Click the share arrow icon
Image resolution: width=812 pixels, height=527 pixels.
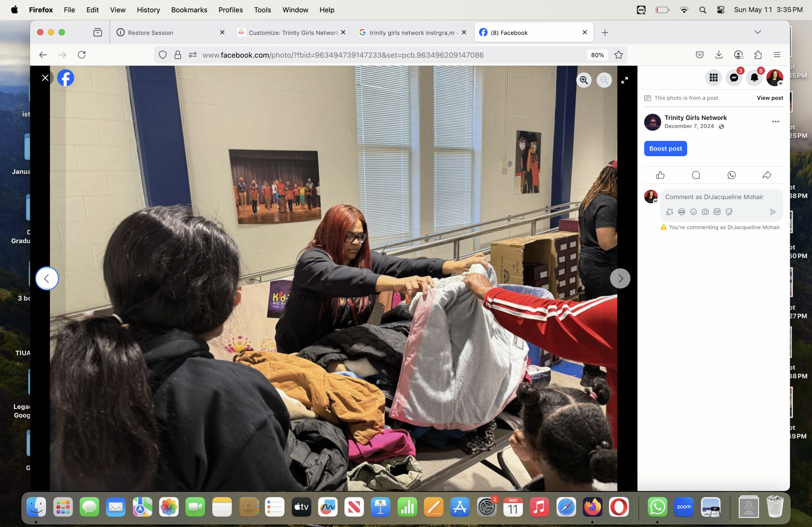[767, 175]
